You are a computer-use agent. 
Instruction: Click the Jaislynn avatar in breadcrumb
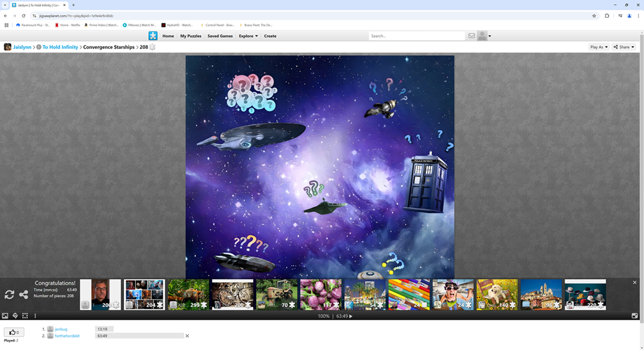click(x=7, y=47)
